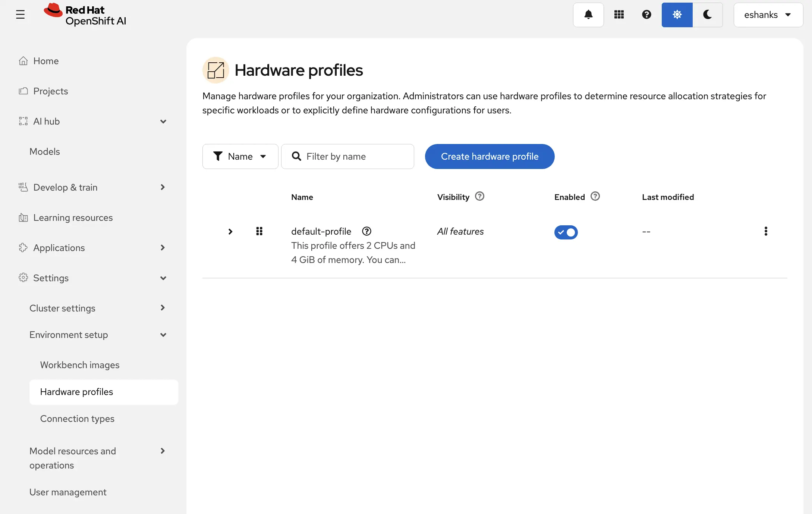812x514 pixels.
Task: Open Workbench images page
Action: pyautogui.click(x=80, y=365)
